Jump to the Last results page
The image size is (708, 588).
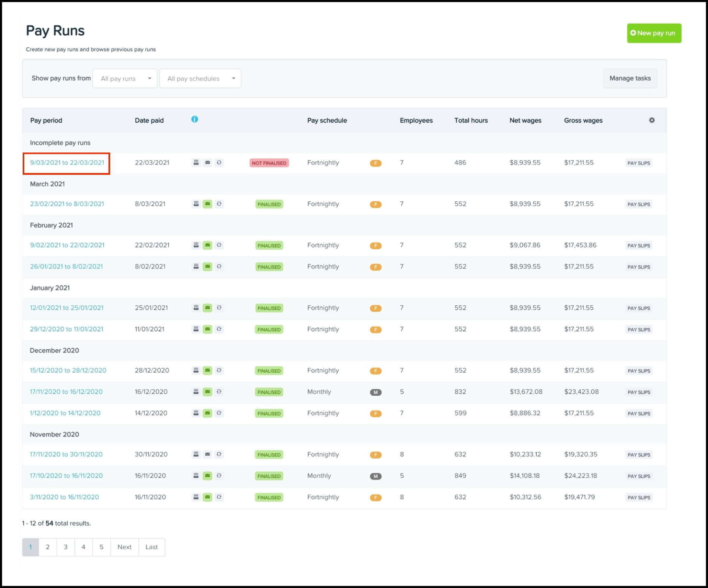click(x=151, y=547)
